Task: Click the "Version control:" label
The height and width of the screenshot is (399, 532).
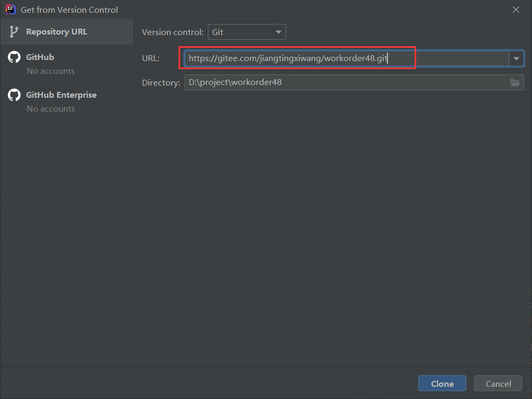Action: [172, 32]
